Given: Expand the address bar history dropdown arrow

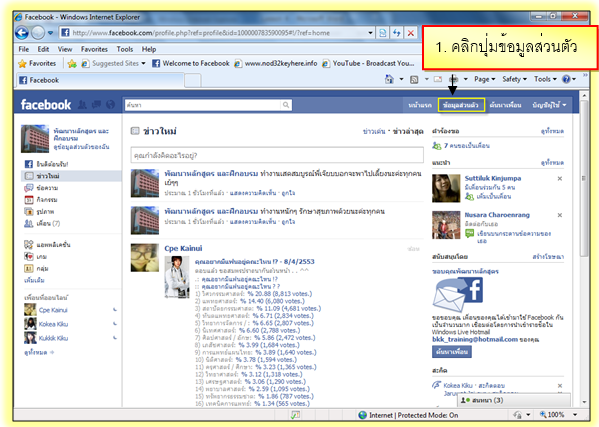Looking at the screenshot, I should point(370,33).
